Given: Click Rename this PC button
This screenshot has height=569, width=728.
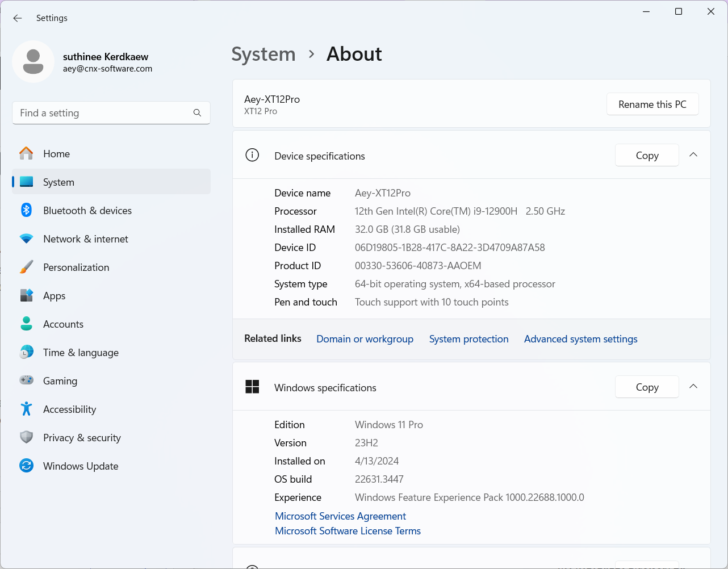Looking at the screenshot, I should point(652,104).
